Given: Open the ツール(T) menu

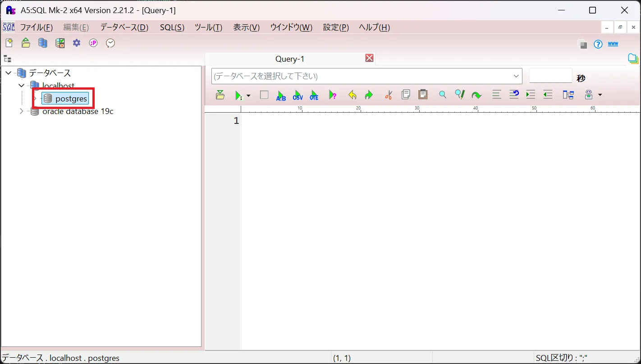Looking at the screenshot, I should pyautogui.click(x=209, y=27).
